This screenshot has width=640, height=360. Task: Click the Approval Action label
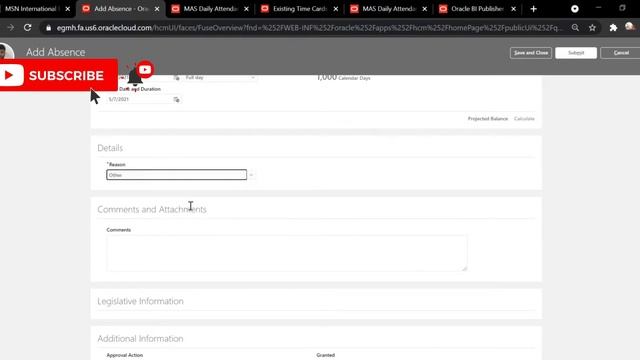[x=125, y=355]
